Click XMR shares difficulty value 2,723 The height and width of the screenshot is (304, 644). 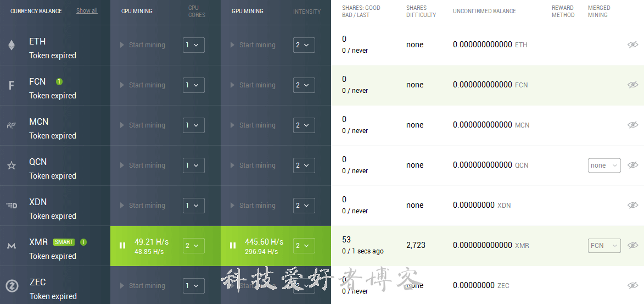[416, 246]
